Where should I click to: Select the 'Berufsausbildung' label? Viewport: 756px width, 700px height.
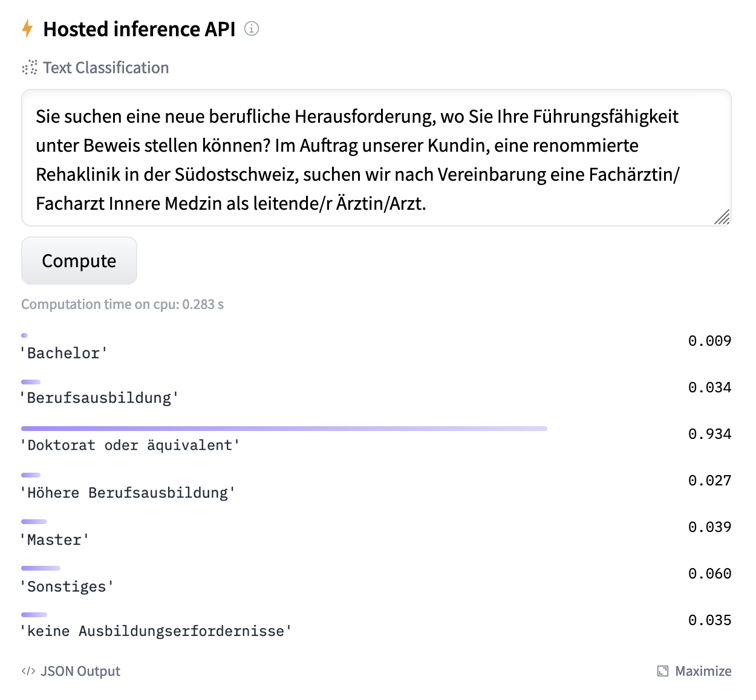[99, 398]
